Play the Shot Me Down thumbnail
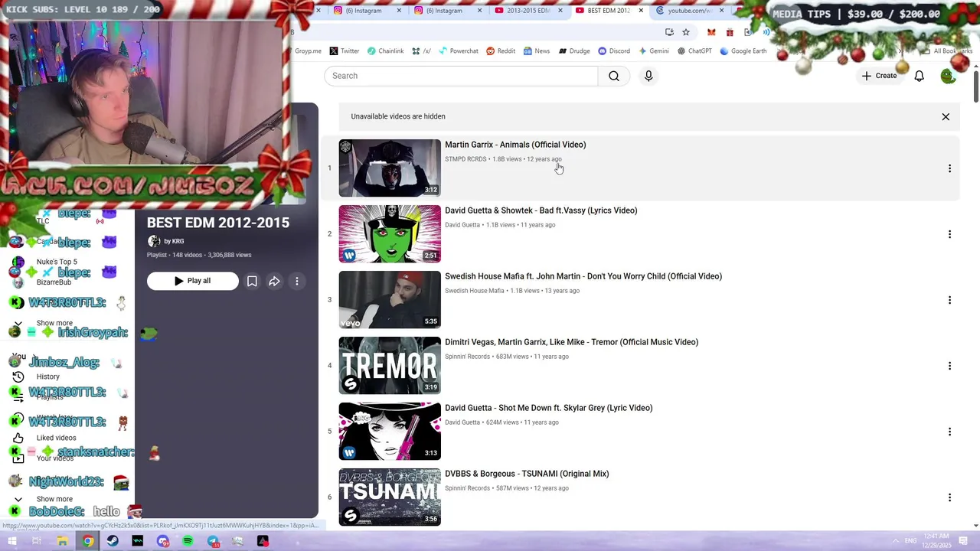 coord(390,432)
